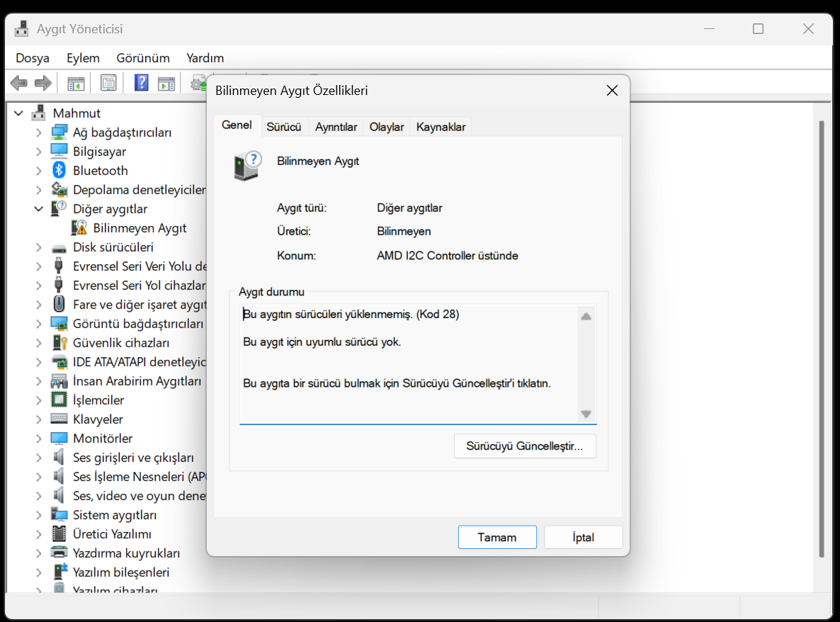Image resolution: width=840 pixels, height=622 pixels.
Task: Toggle console tree toolbar icon
Action: [x=76, y=83]
